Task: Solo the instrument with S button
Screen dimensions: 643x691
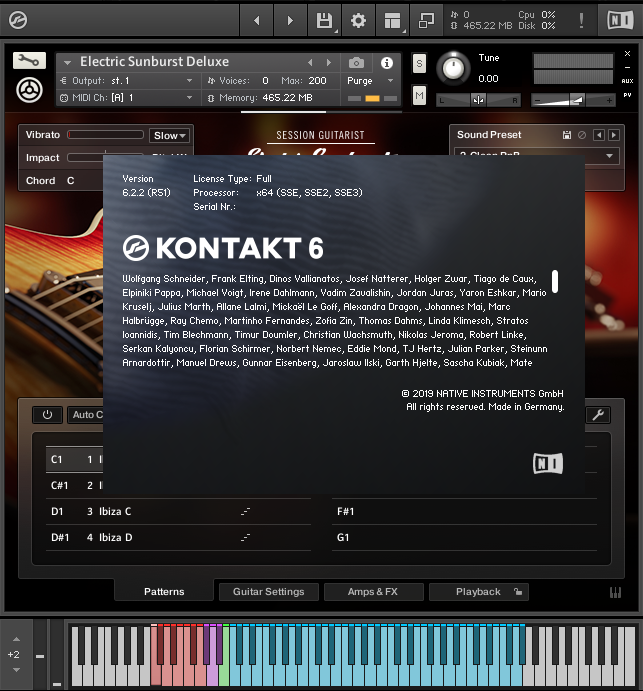Action: pyautogui.click(x=419, y=63)
